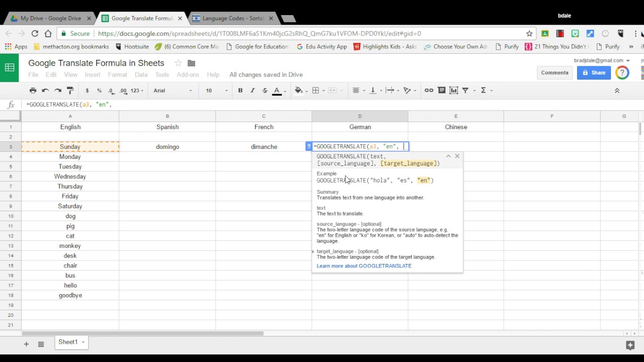This screenshot has width=644, height=362.
Task: Open the Arial font dropdown
Action: click(x=171, y=90)
